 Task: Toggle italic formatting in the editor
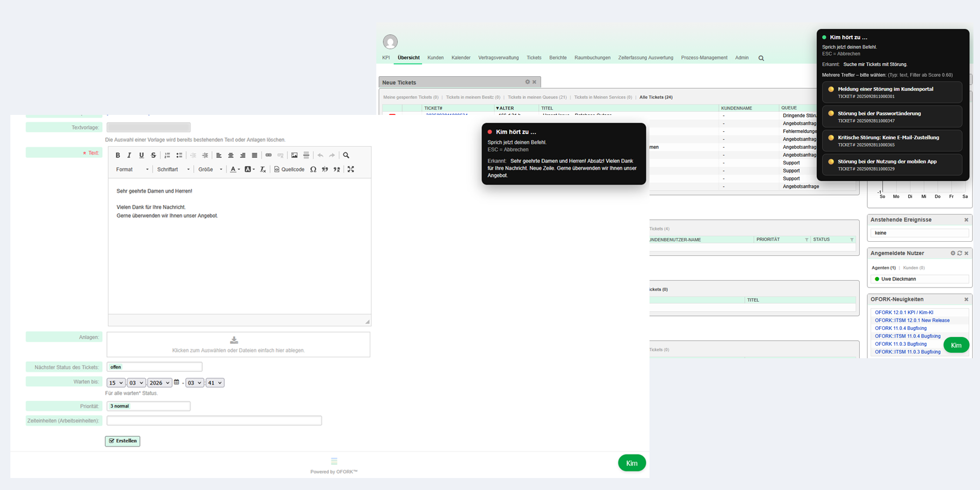[130, 155]
